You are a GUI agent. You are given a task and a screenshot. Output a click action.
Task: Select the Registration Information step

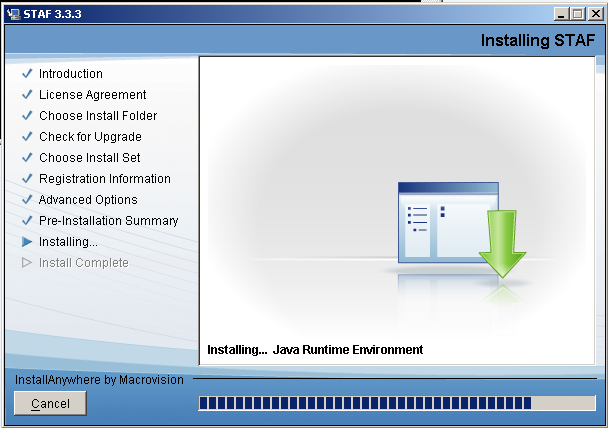click(x=104, y=179)
